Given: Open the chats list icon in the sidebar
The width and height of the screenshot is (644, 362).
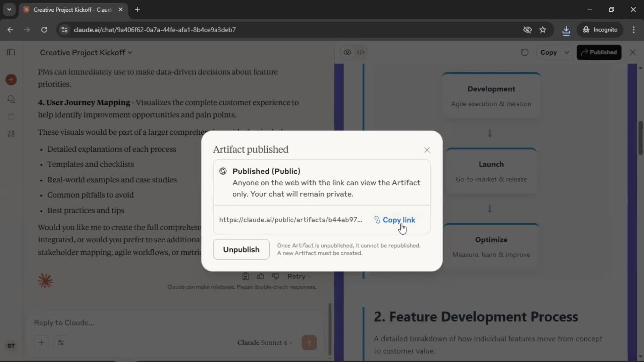Looking at the screenshot, I should pos(11,99).
